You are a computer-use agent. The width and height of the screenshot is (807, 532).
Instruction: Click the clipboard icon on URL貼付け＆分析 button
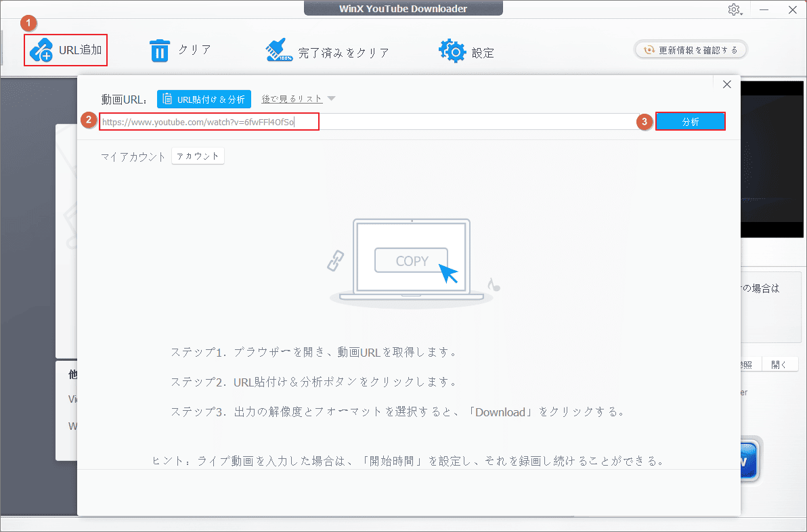166,98
